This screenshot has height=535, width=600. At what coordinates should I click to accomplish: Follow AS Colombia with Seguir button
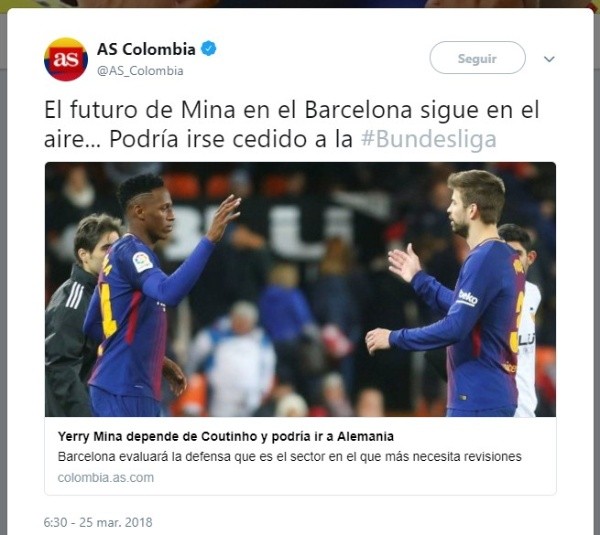[x=477, y=58]
